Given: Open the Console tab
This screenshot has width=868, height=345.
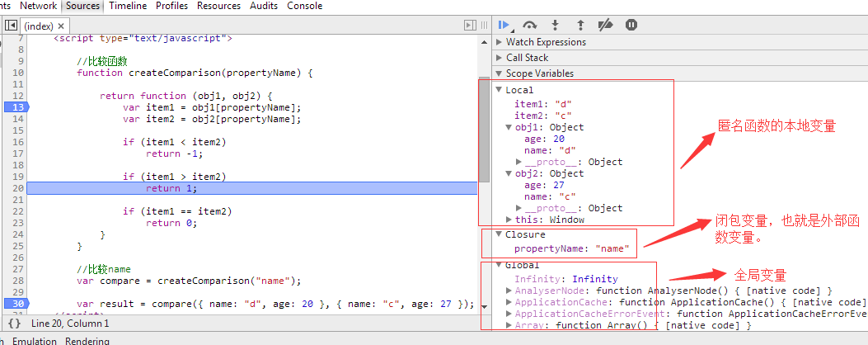Looking at the screenshot, I should pos(304,6).
